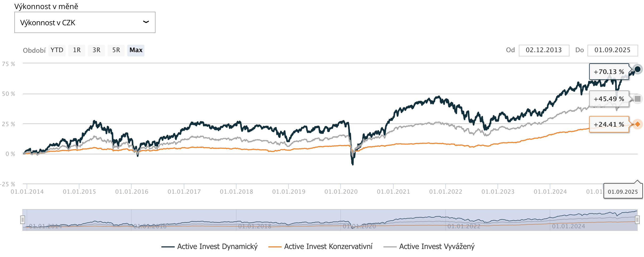Viewport: 644px width, 257px height.
Task: Click the 01.09.2025 date tooltip label
Action: pos(623,192)
